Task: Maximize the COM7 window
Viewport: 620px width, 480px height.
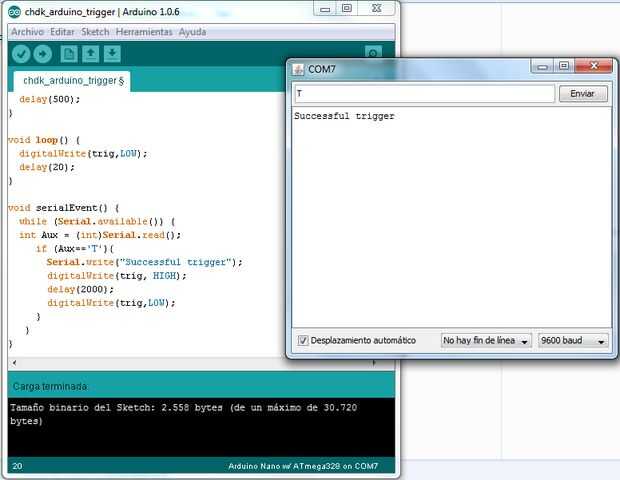Action: click(x=564, y=66)
